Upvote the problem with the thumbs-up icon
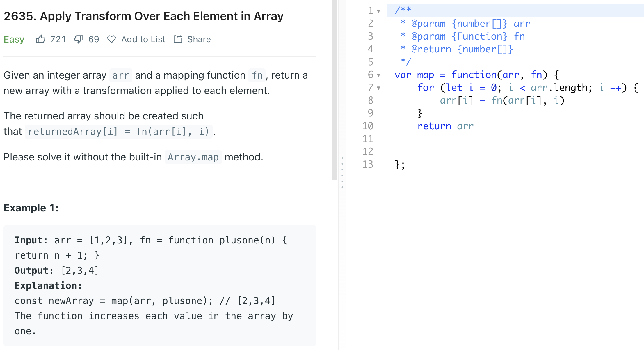The image size is (644, 350). click(41, 39)
